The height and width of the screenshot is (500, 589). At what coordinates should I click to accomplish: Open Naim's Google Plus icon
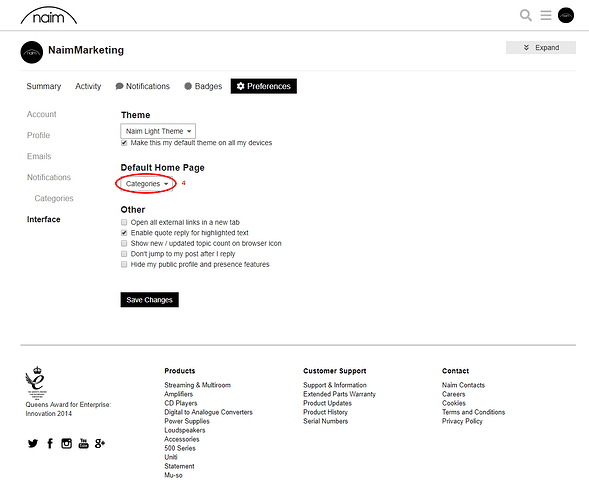[100, 443]
